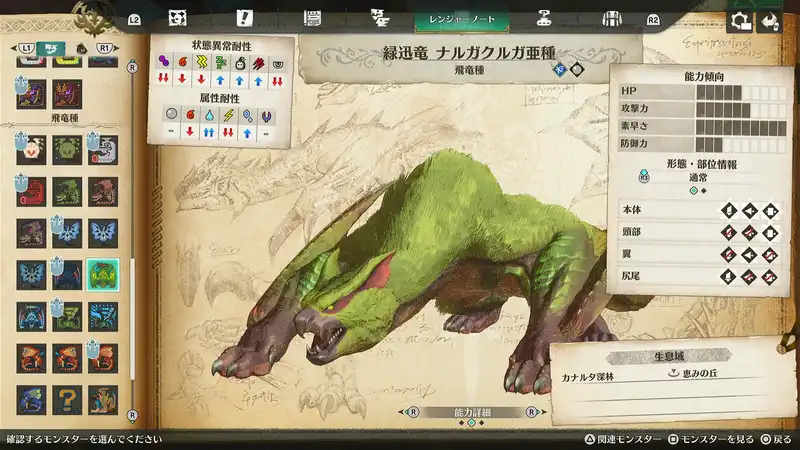Select the poison status resistance icon
The height and width of the screenshot is (450, 800).
click(163, 62)
